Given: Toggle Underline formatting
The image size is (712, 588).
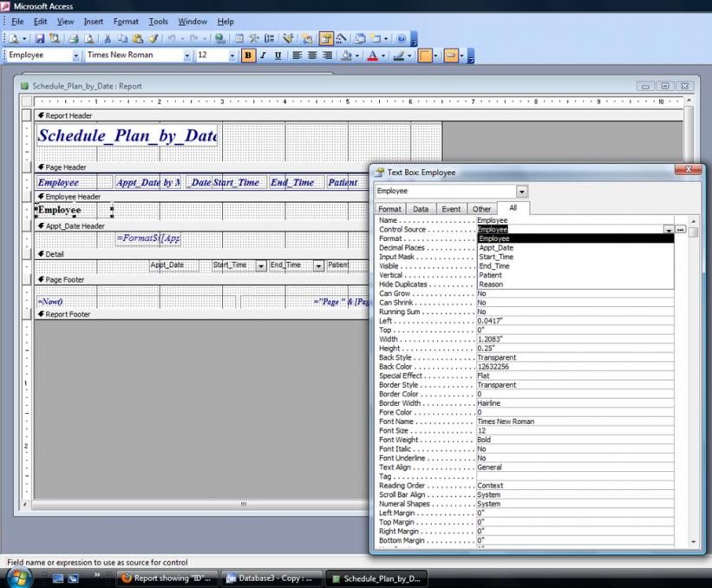Looking at the screenshot, I should (278, 56).
